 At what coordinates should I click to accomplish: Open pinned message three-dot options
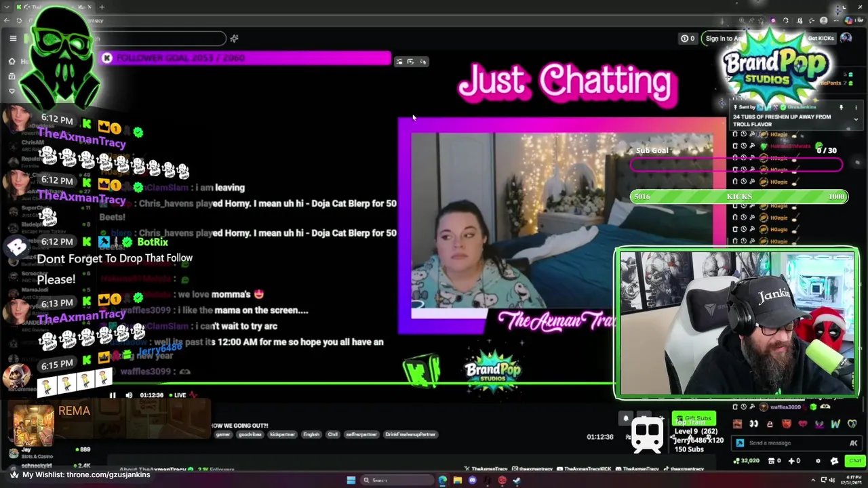coord(856,108)
